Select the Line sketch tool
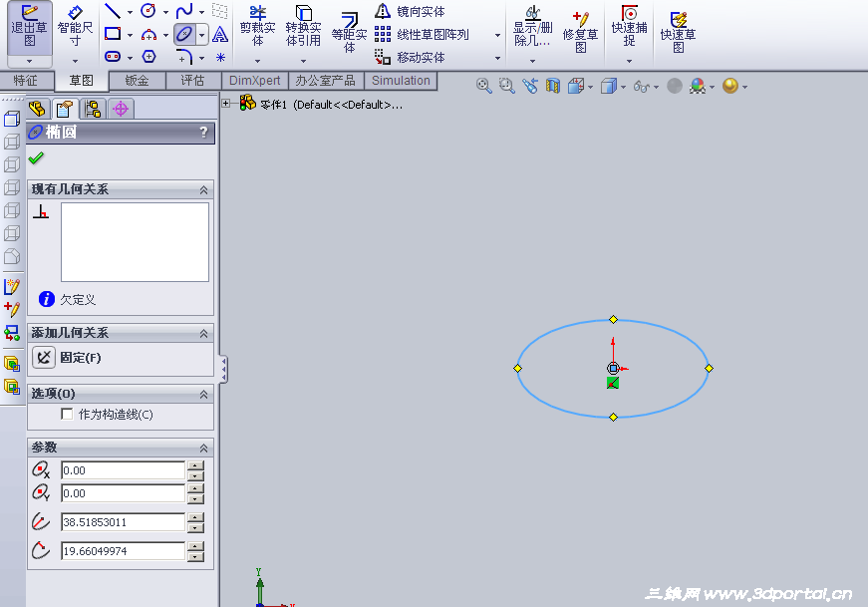Viewport: 868px width, 607px height. 113,11
